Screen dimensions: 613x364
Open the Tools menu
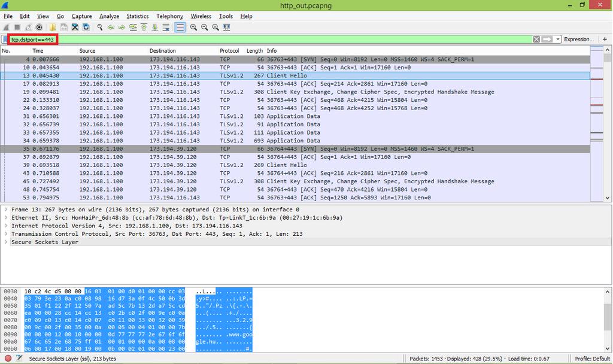click(x=226, y=16)
